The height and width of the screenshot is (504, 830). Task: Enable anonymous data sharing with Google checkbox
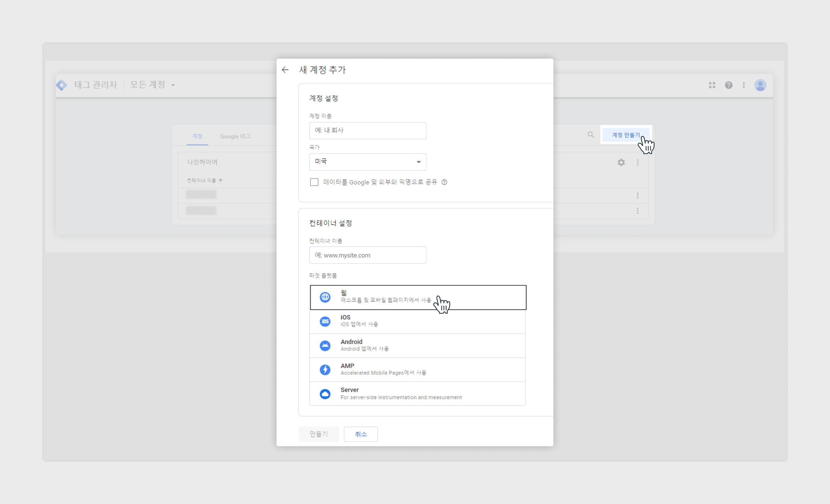314,182
